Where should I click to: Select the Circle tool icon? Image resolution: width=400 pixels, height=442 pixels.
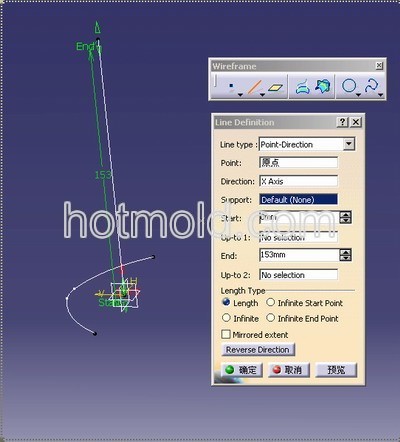point(349,86)
